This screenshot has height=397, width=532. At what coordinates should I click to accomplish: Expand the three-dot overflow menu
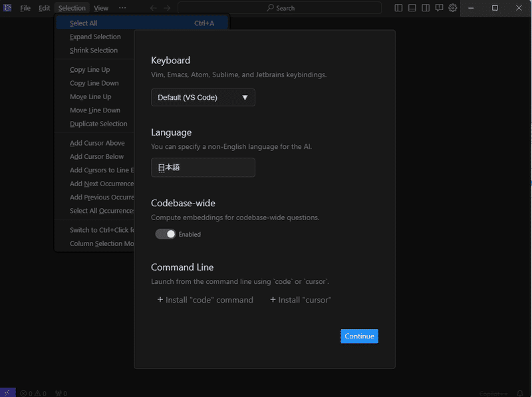(x=122, y=8)
